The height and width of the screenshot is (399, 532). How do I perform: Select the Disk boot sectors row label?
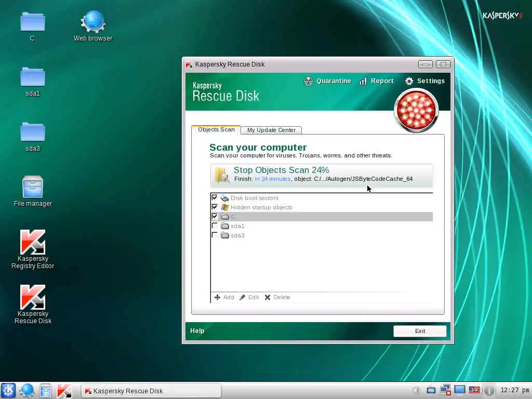255,198
